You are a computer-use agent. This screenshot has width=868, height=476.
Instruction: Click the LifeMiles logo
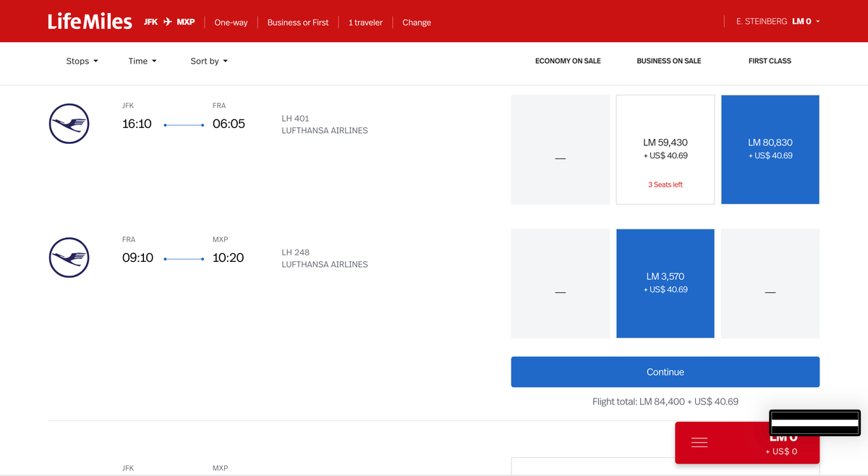pos(89,21)
